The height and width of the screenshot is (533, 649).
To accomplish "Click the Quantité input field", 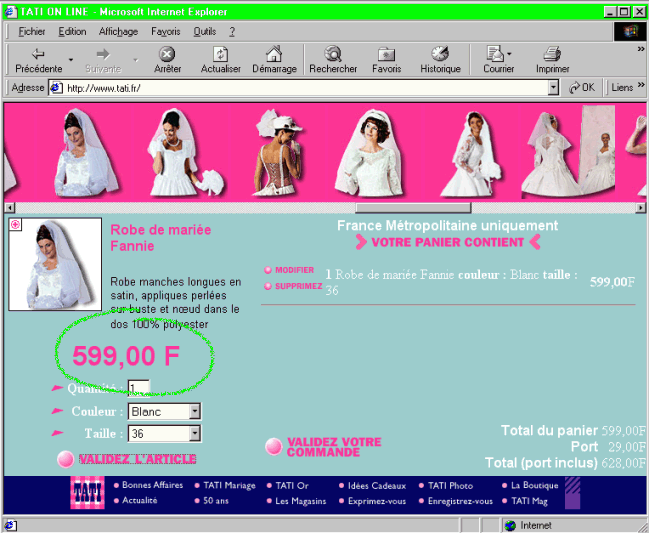I will 139,388.
